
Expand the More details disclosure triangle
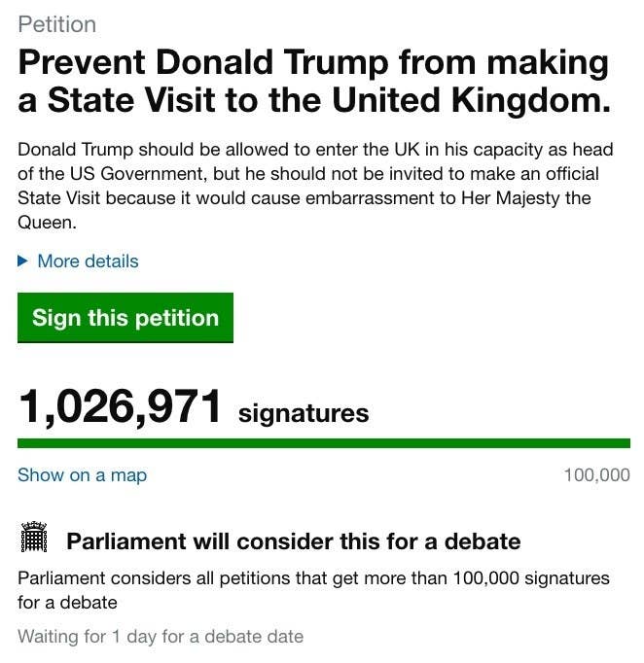[x=22, y=262]
